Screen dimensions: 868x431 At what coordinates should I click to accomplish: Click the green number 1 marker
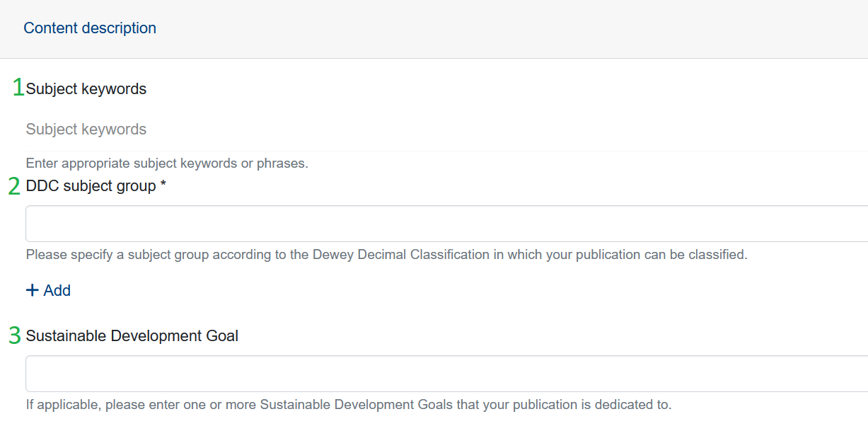coord(18,88)
